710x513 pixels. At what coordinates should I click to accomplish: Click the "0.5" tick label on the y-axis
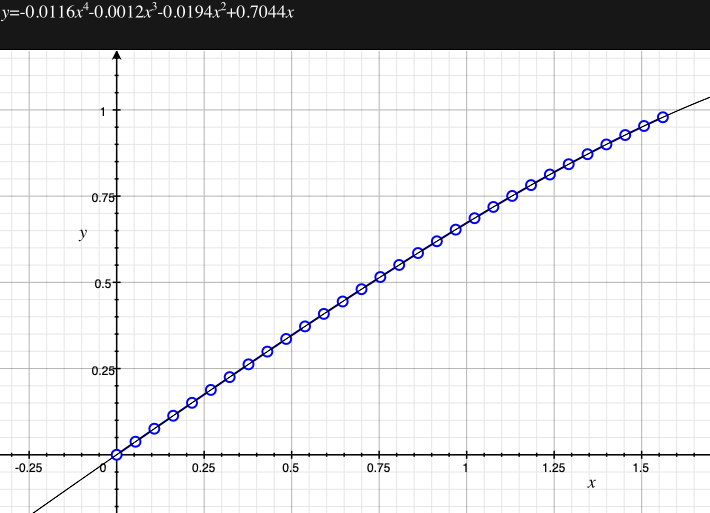click(102, 283)
